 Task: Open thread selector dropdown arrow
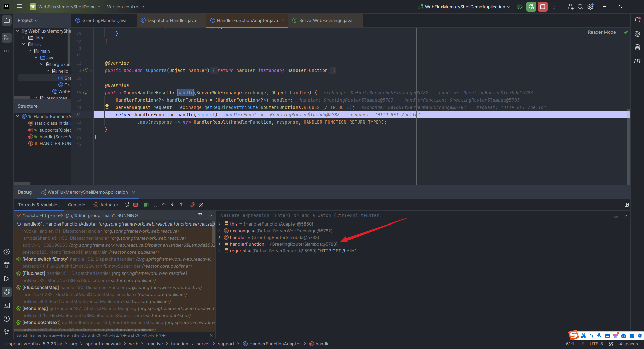coord(211,215)
